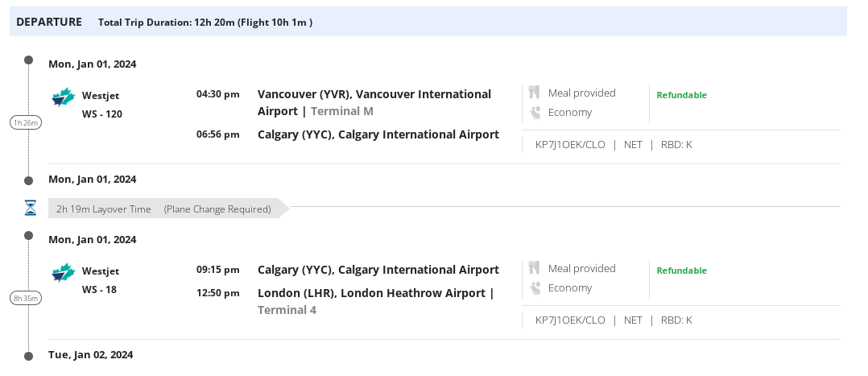
Task: Click the meal icon on the Vancouver flight
Action: (535, 93)
